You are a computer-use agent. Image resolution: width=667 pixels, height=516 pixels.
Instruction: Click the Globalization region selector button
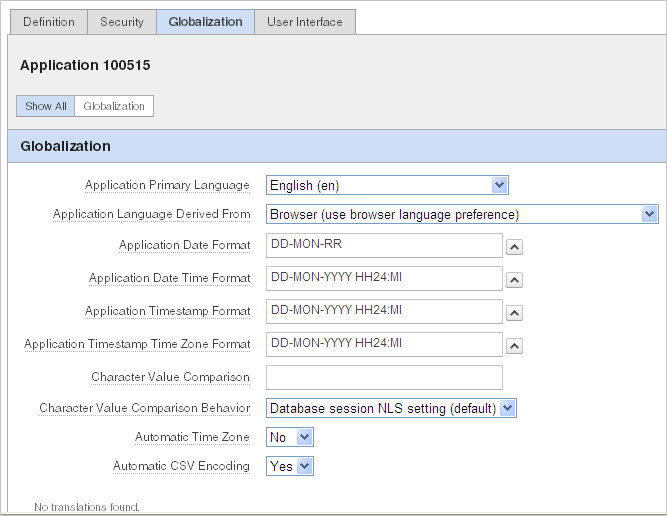114,106
